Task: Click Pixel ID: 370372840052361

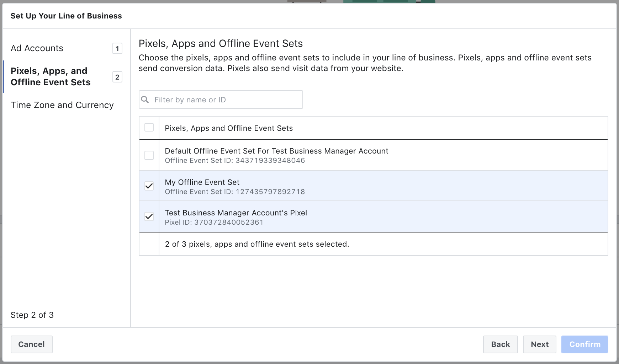Action: (x=214, y=222)
